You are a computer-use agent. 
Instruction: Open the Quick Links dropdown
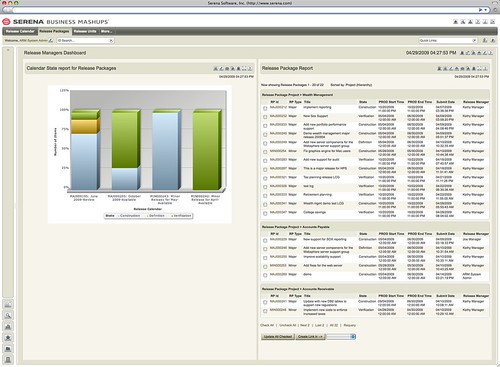coord(448,40)
